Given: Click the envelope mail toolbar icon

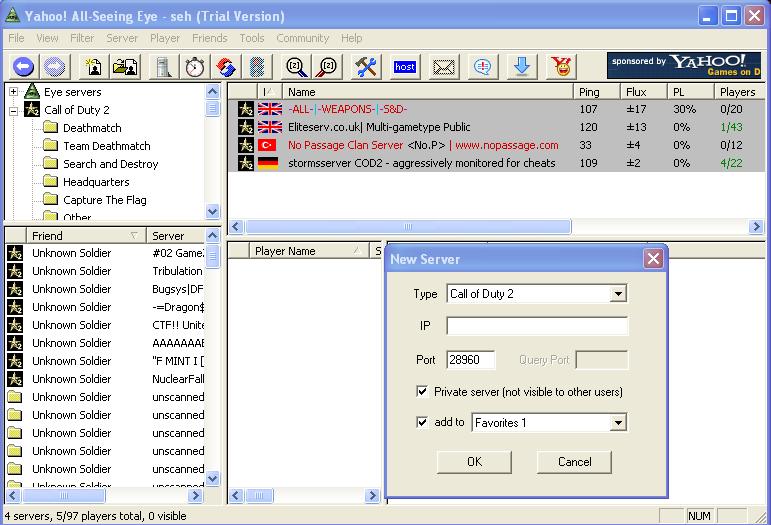Looking at the screenshot, I should click(444, 67).
